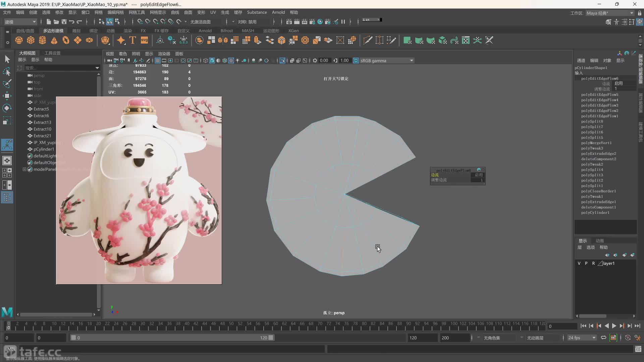Open the outliner search filter dropdown arrow

coord(97,68)
